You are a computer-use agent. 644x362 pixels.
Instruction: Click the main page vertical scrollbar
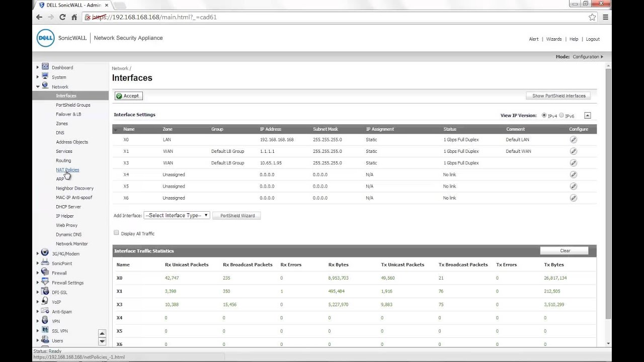pyautogui.click(x=608, y=193)
